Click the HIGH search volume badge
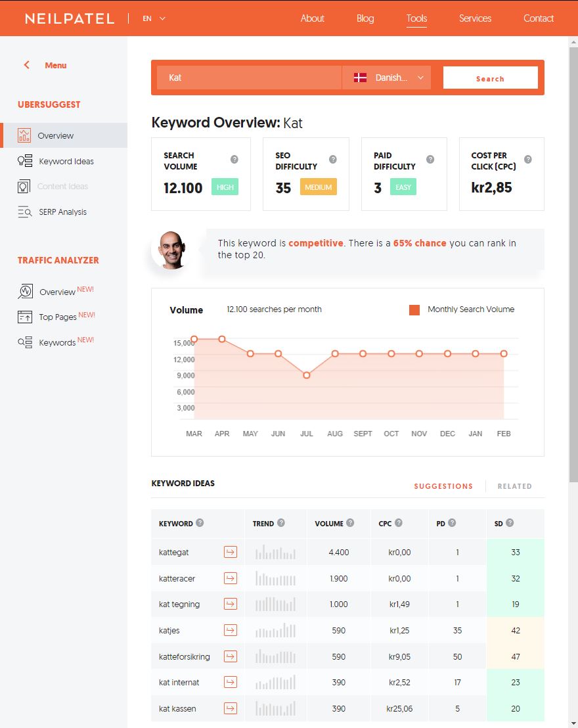This screenshot has height=728, width=578. tap(225, 187)
